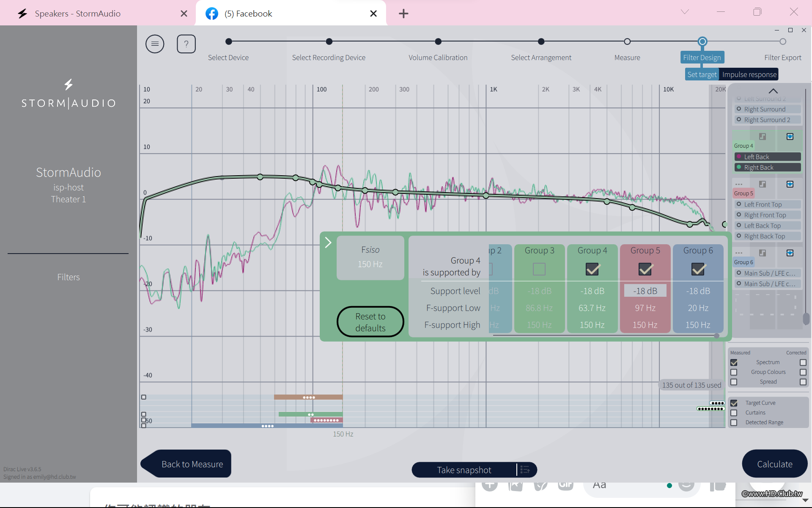Select Group 5 support level -18 dB field

click(x=645, y=291)
